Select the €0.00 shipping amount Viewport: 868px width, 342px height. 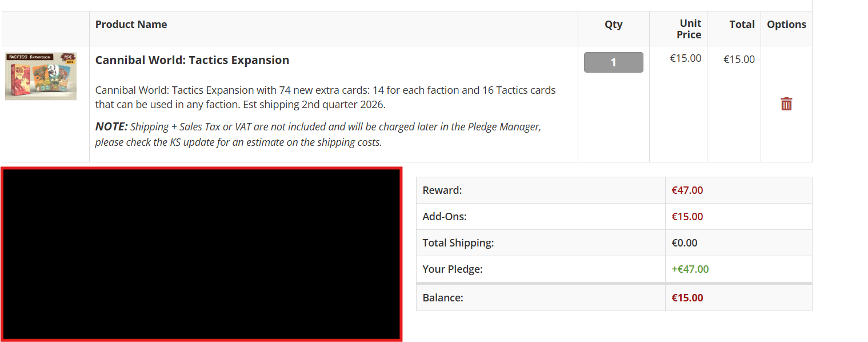pyautogui.click(x=685, y=243)
